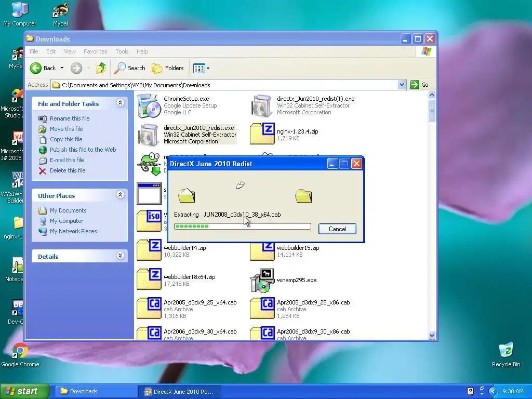
Task: Open the Views dropdown button
Action: click(x=201, y=68)
